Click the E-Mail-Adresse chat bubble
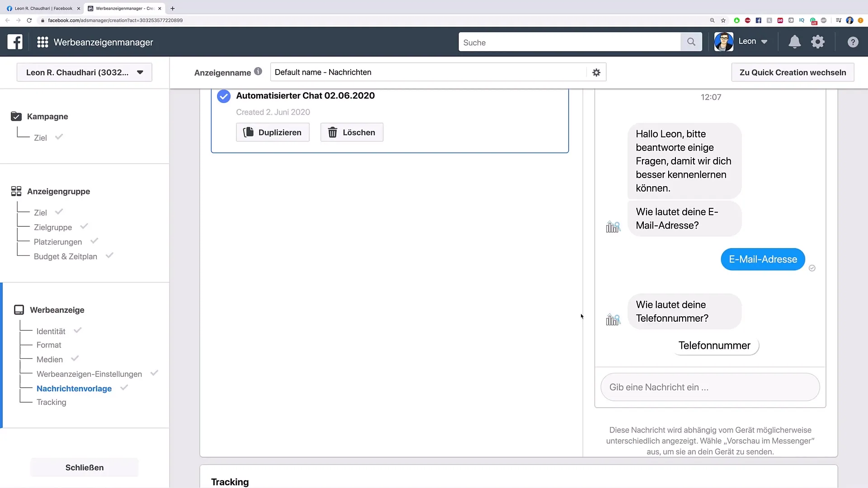The width and height of the screenshot is (868, 488). click(x=763, y=259)
